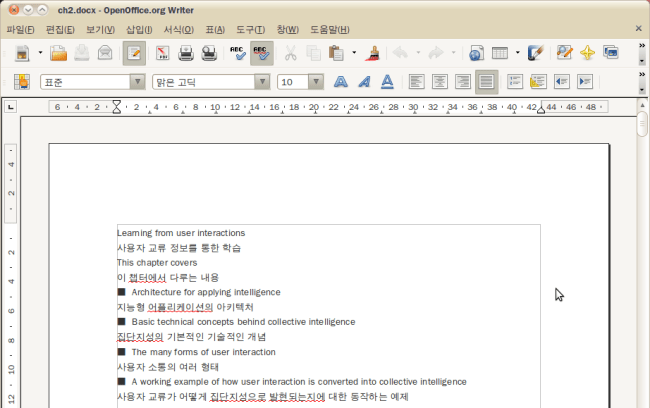Open the 파일 menu

pos(19,30)
